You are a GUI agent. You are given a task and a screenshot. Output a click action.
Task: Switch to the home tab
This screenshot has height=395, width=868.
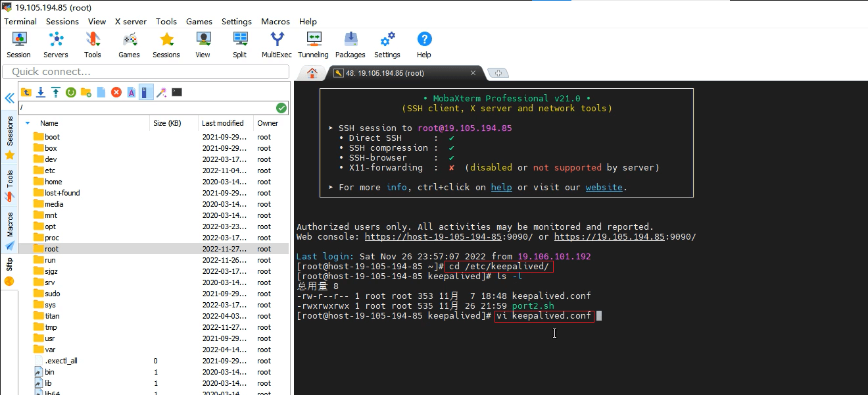point(312,73)
